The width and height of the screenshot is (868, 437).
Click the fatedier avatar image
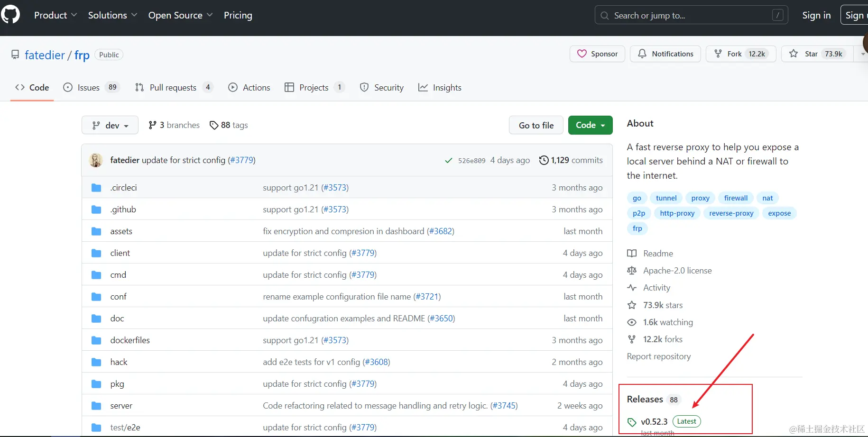pos(96,160)
